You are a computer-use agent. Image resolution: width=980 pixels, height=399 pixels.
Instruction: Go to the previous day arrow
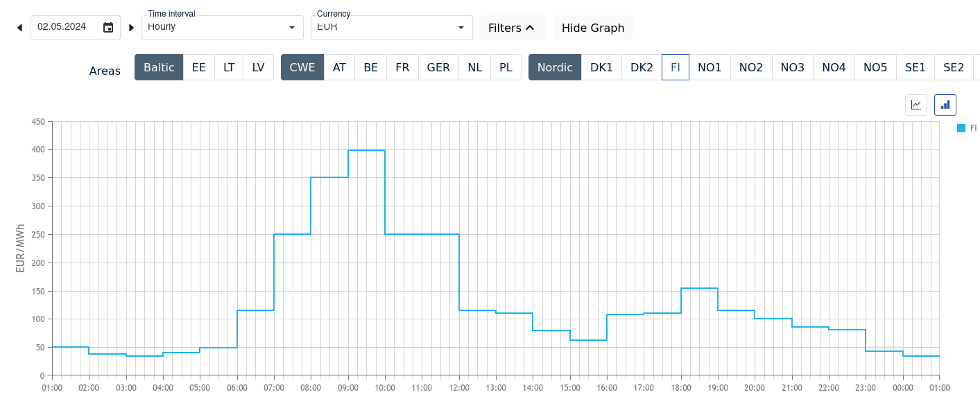coord(19,28)
